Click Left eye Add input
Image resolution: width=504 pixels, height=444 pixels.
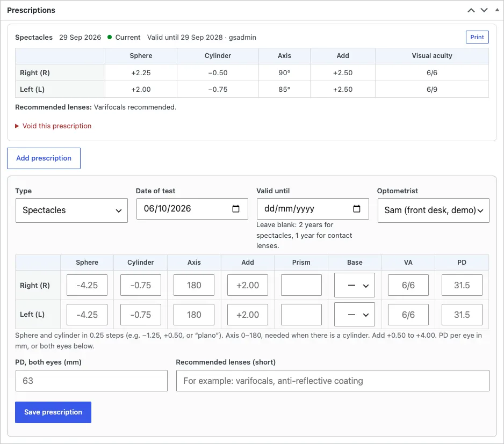click(248, 315)
